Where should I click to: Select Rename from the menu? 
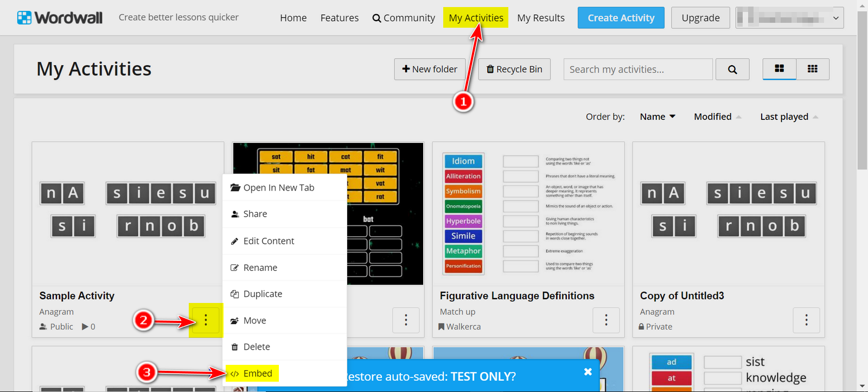coord(285,268)
